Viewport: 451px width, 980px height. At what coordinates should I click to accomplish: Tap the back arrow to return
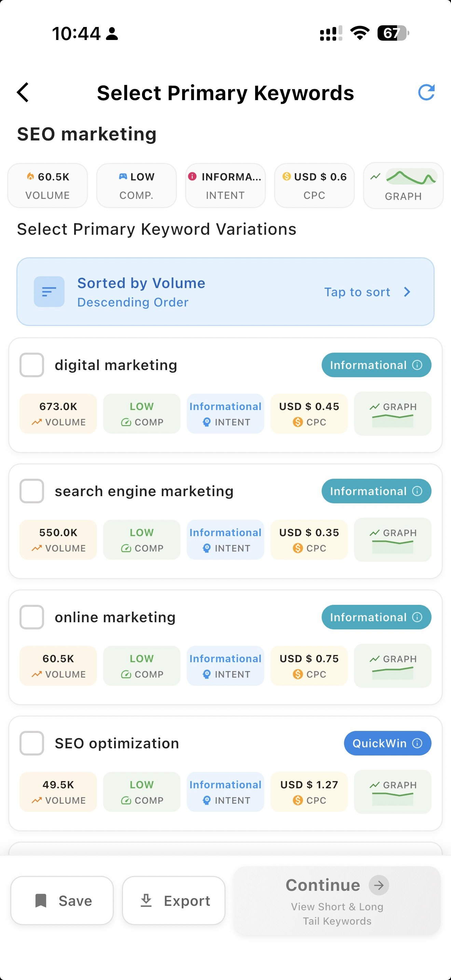[23, 92]
